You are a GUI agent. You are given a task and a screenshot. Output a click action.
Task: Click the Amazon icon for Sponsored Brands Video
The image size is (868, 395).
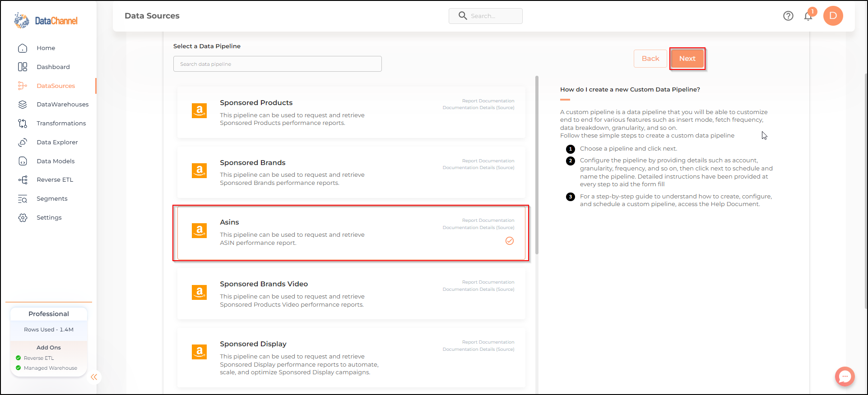pos(199,292)
